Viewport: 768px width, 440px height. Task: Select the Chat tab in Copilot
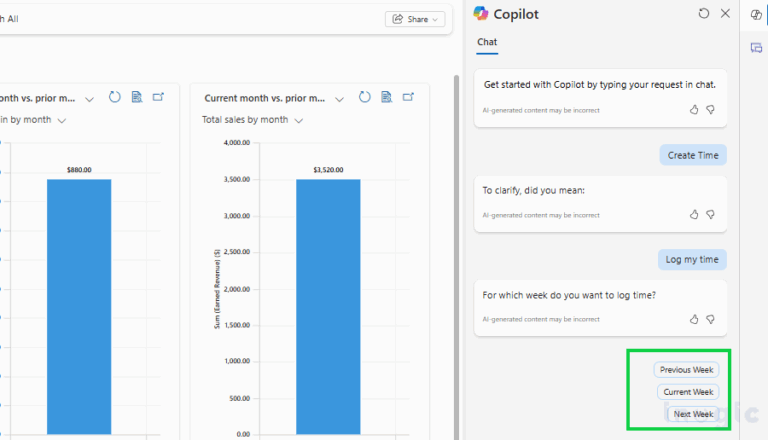pyautogui.click(x=487, y=42)
